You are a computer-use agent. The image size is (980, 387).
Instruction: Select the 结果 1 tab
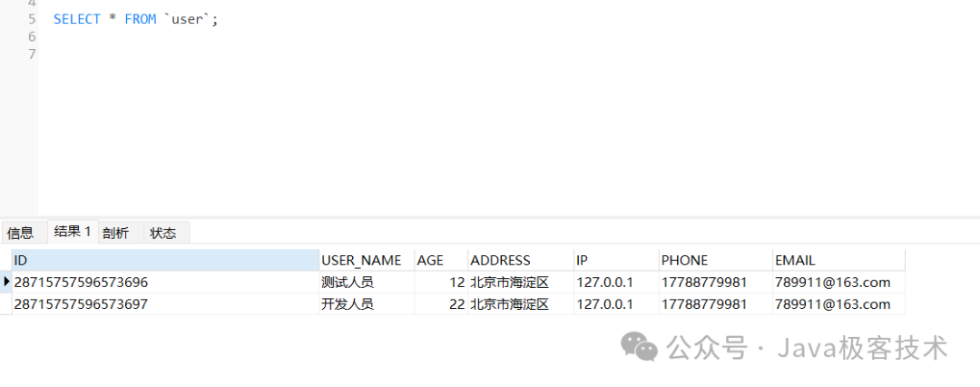pos(73,232)
